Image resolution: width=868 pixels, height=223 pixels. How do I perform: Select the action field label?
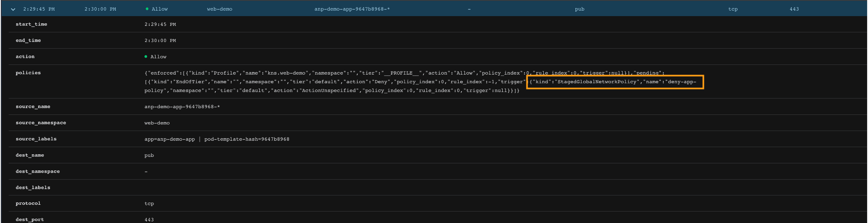click(x=25, y=56)
